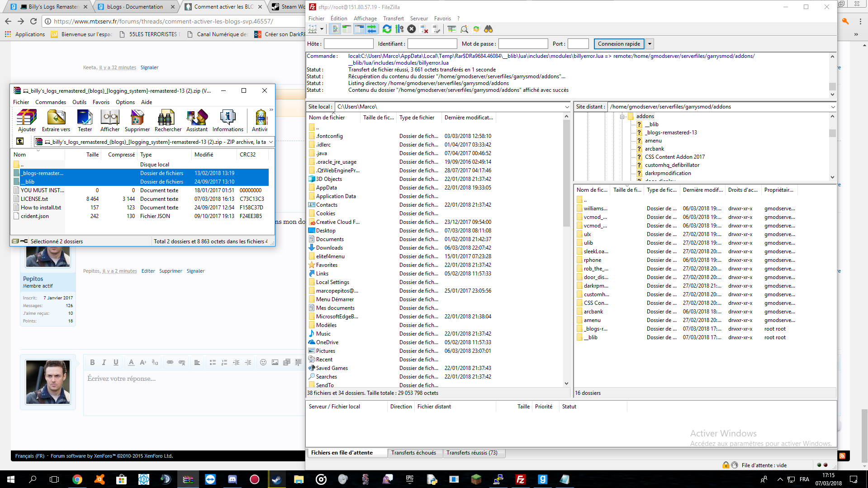Apply bold in forum reply editor
This screenshot has width=868, height=488.
pyautogui.click(x=92, y=362)
